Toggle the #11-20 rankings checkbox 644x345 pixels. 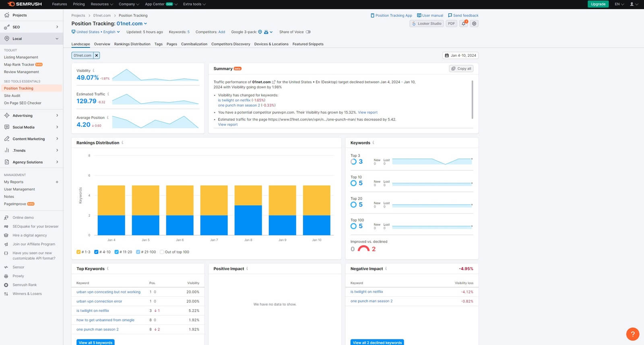coord(116,252)
